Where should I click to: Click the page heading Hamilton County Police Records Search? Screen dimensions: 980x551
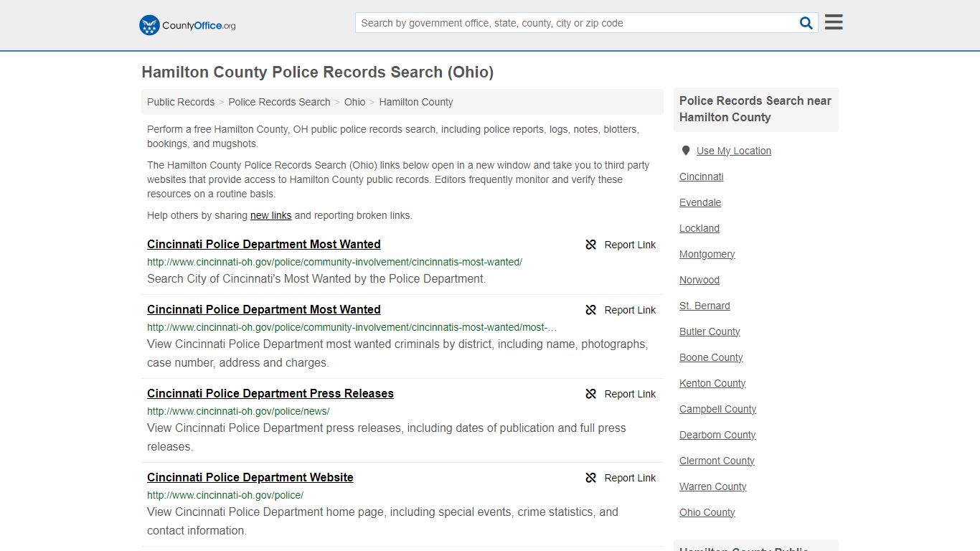click(317, 72)
